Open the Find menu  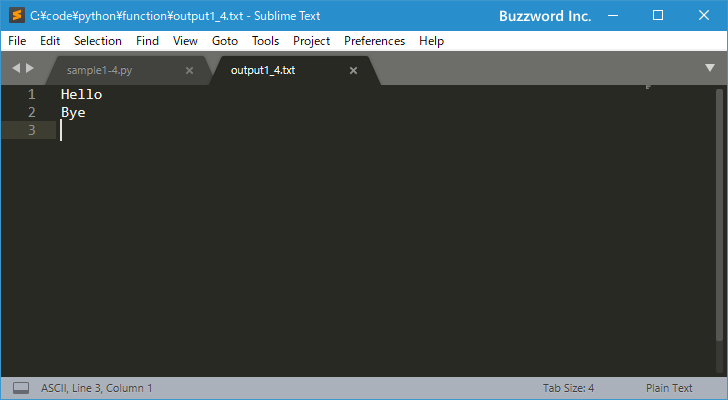(x=147, y=41)
